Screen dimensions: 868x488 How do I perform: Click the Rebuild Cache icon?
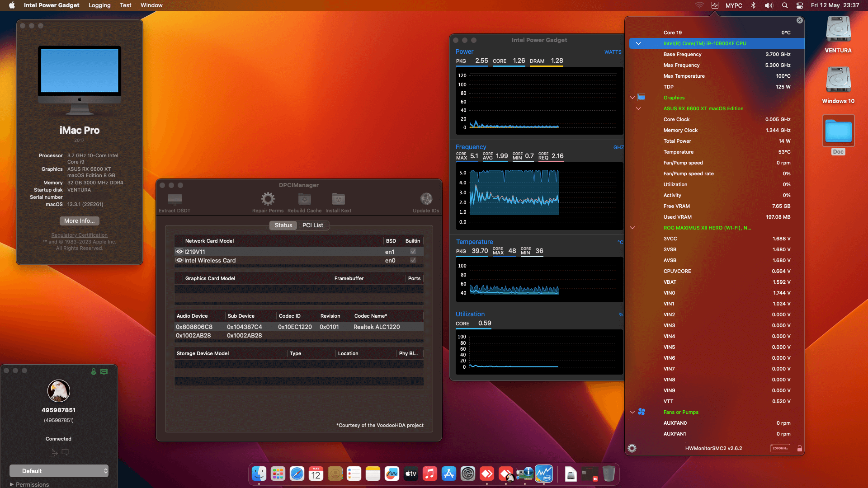pyautogui.click(x=305, y=199)
